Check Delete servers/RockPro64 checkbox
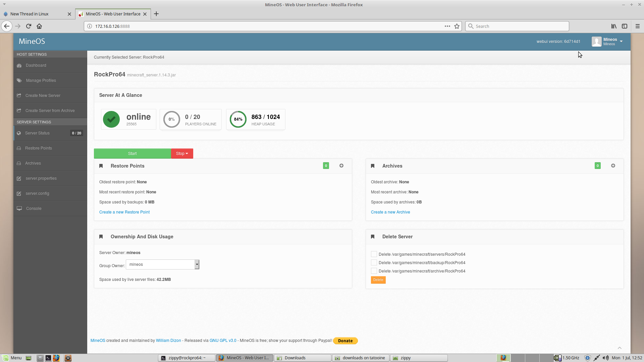Screen dimensions: 644x362 pos(374,254)
